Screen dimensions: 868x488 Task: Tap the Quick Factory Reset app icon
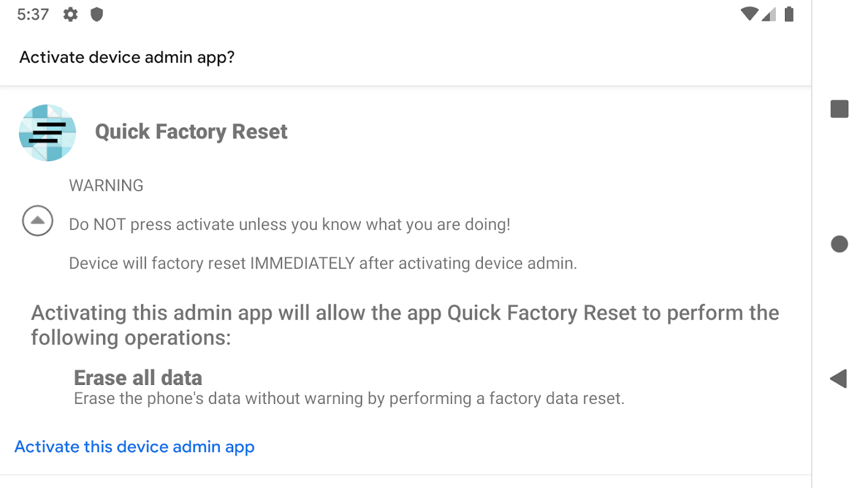[48, 132]
